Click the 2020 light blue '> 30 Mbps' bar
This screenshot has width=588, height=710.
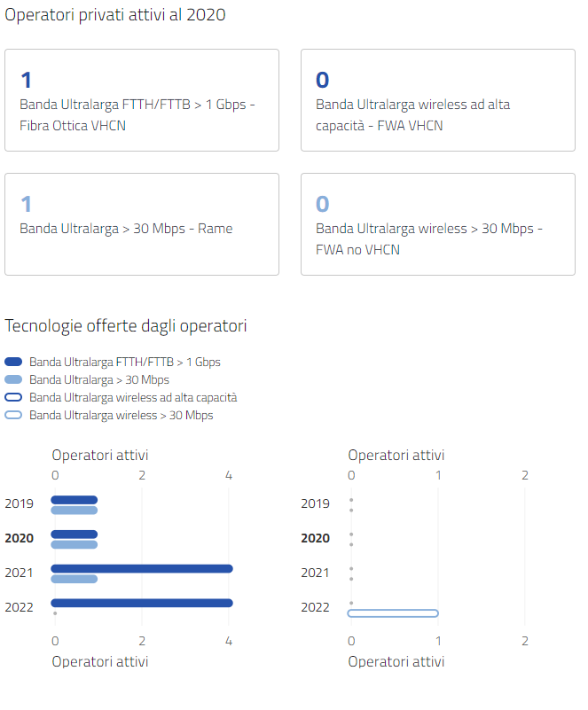74,544
